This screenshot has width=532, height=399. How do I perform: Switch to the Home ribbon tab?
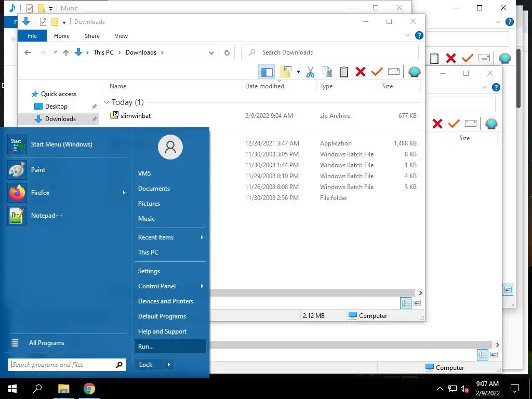62,36
